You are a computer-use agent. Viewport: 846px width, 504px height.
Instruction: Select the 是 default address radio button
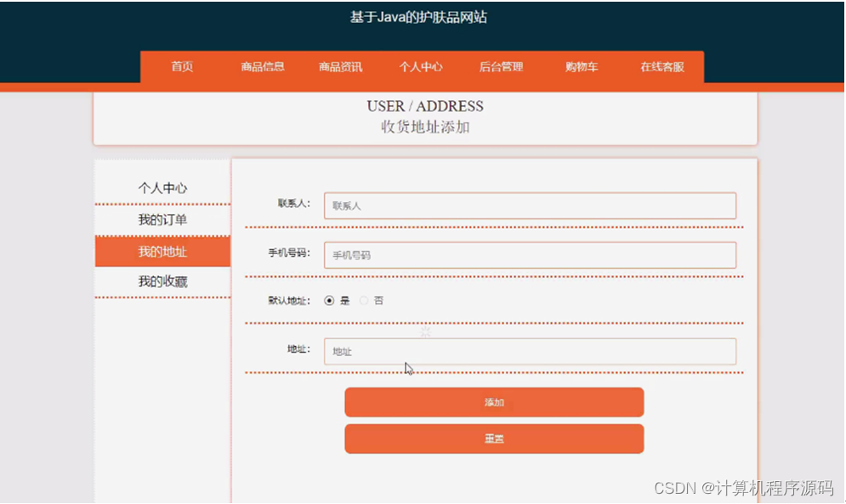point(330,300)
